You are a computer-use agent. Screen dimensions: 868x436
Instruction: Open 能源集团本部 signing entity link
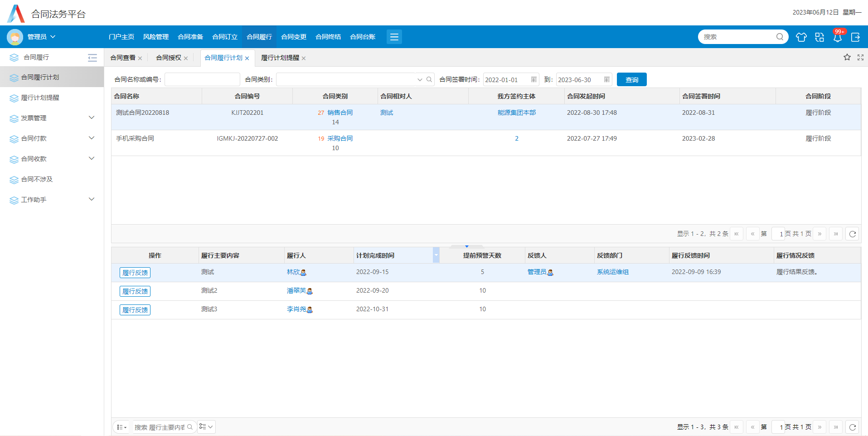point(516,113)
